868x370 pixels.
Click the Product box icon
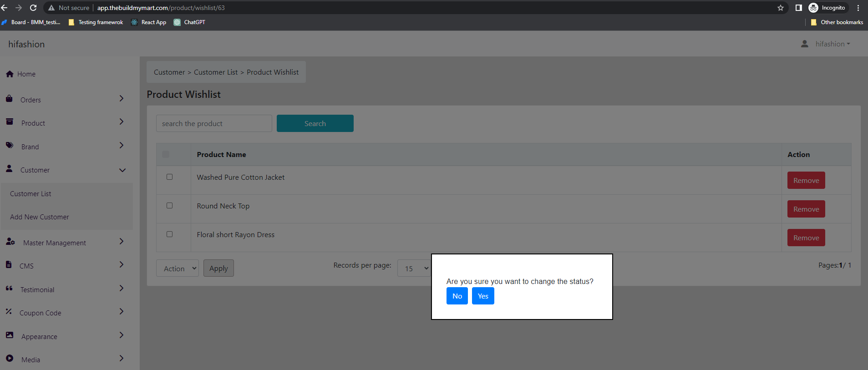(x=10, y=122)
